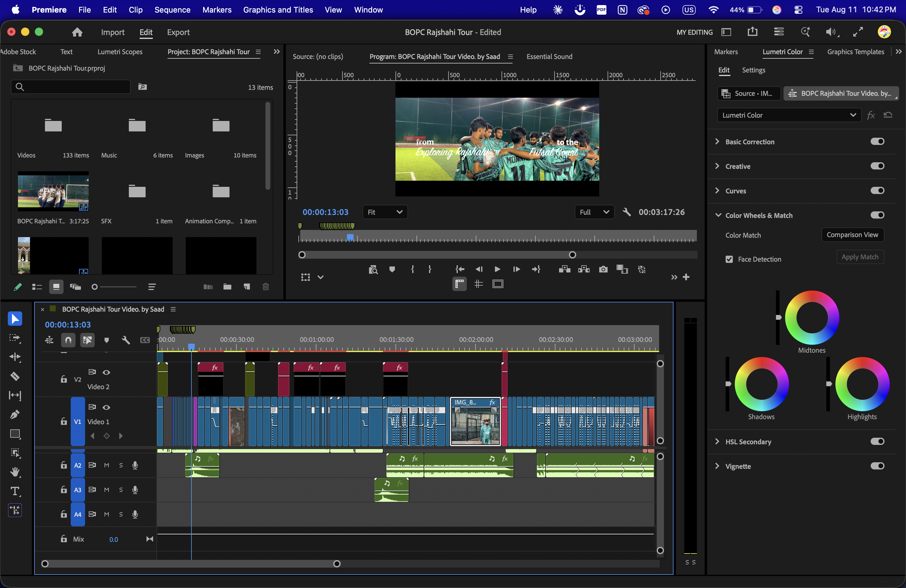
Task: Select the IMG_8 clip on Video 1
Action: pyautogui.click(x=475, y=421)
